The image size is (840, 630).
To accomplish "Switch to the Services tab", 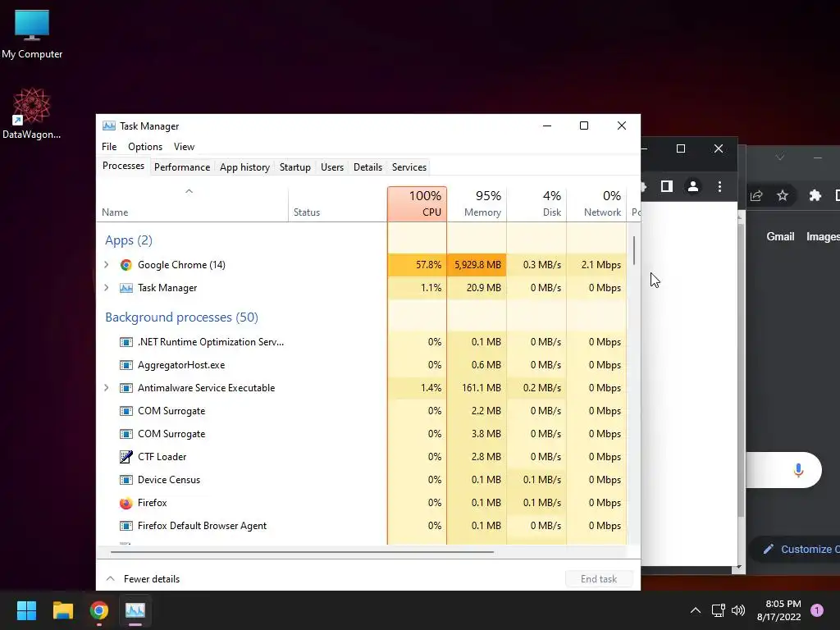I will tap(409, 167).
